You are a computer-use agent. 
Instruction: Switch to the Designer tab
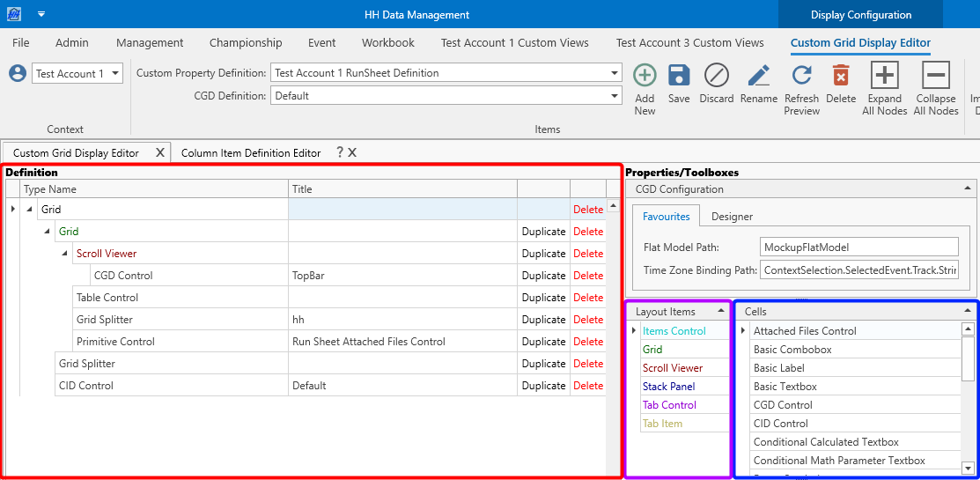[x=733, y=217]
